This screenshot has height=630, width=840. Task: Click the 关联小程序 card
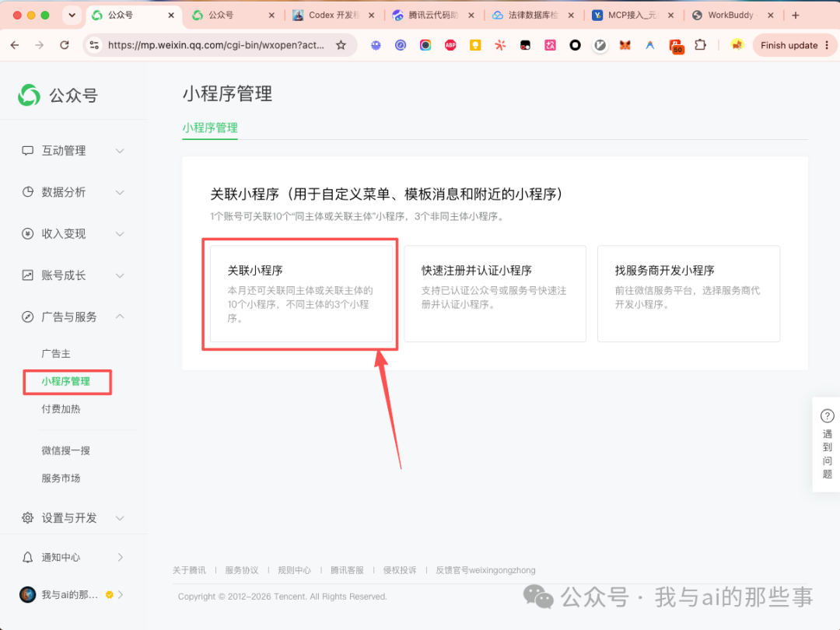coord(301,293)
